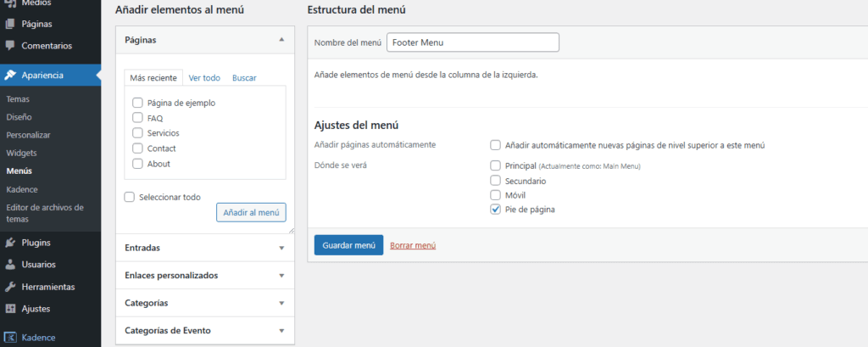Open the Buscar tab
The height and width of the screenshot is (347, 868).
[x=244, y=78]
